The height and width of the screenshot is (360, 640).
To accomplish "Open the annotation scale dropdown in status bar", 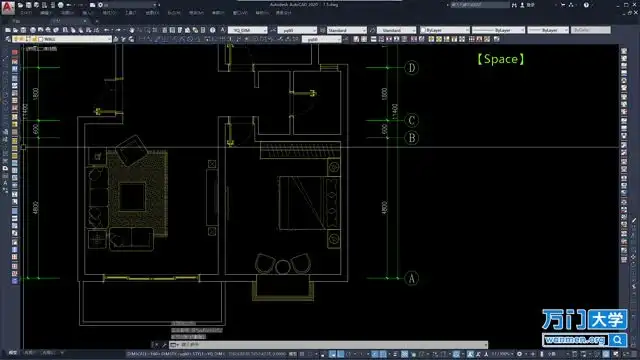I will click(x=502, y=354).
